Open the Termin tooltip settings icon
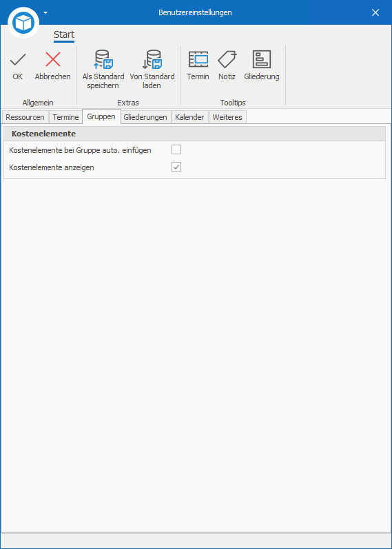The height and width of the screenshot is (549, 392). point(198,59)
